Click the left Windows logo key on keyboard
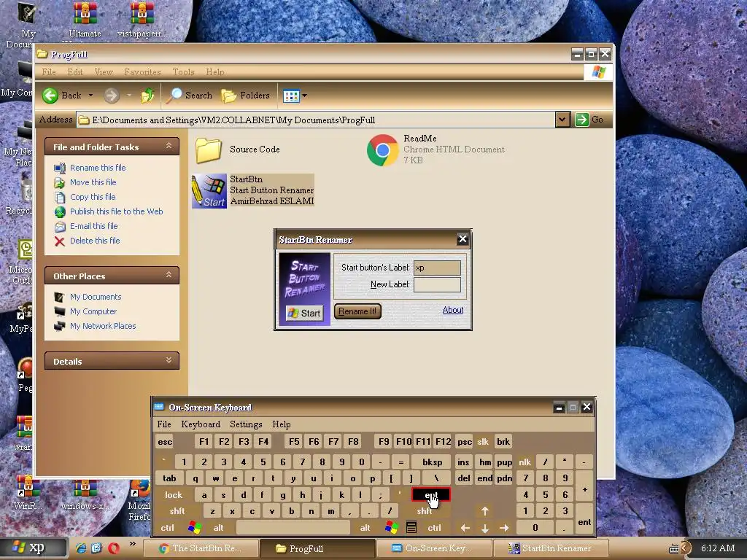Image resolution: width=747 pixels, height=560 pixels. coord(194,528)
